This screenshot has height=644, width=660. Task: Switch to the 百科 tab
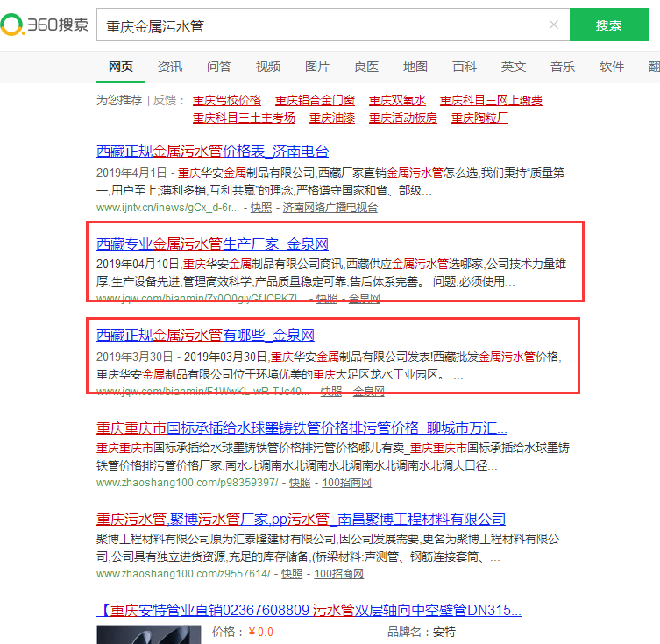click(465, 67)
